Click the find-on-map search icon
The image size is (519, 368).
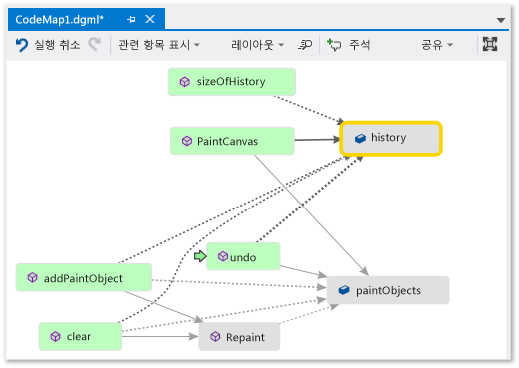[x=305, y=45]
